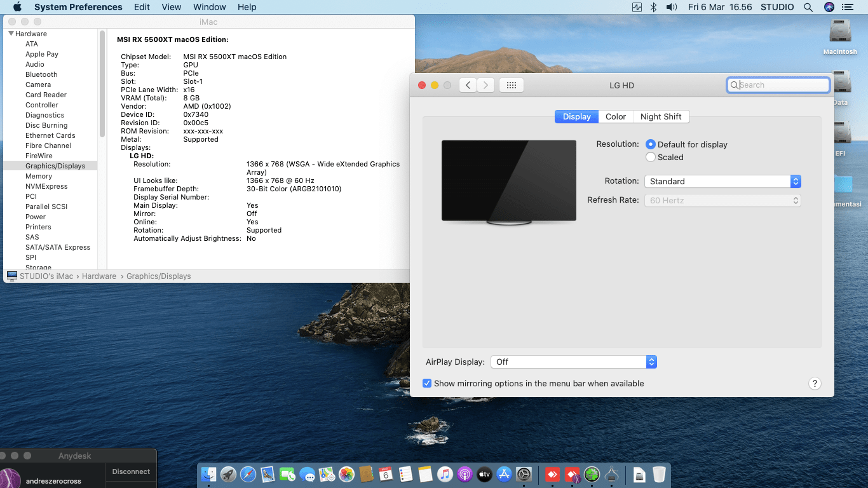Open Notes from the Dock
The image size is (868, 488).
(x=425, y=474)
